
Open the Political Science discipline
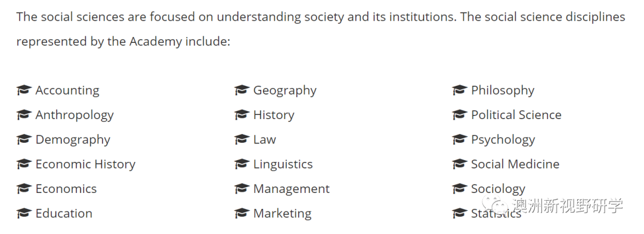(x=516, y=115)
